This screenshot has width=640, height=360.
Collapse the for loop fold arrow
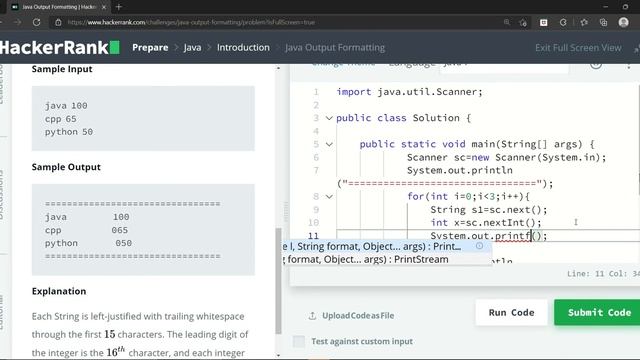329,196
